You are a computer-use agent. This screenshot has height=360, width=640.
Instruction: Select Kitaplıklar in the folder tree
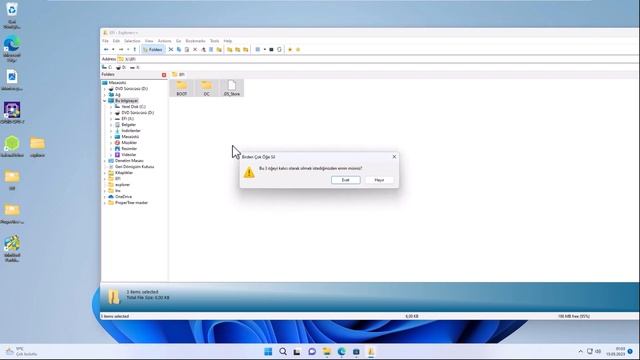tap(124, 173)
